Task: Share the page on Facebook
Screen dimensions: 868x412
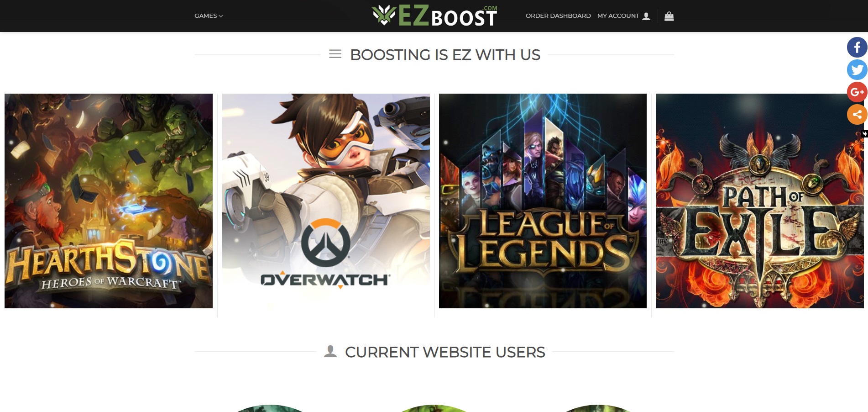Action: tap(857, 48)
